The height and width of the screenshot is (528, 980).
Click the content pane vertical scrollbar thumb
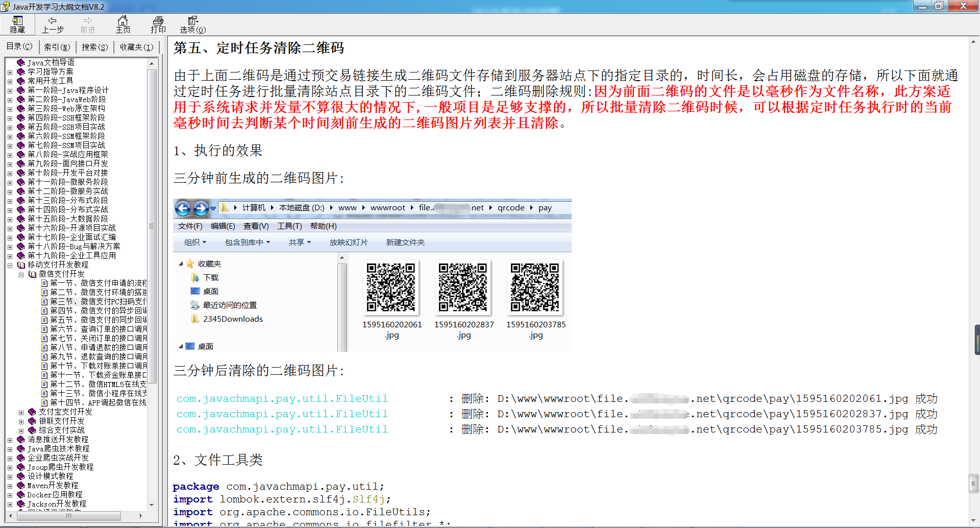974,484
